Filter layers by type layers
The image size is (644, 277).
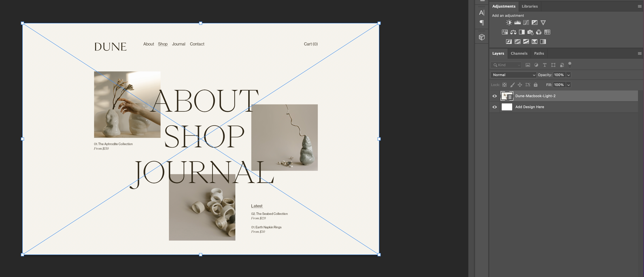pyautogui.click(x=544, y=65)
